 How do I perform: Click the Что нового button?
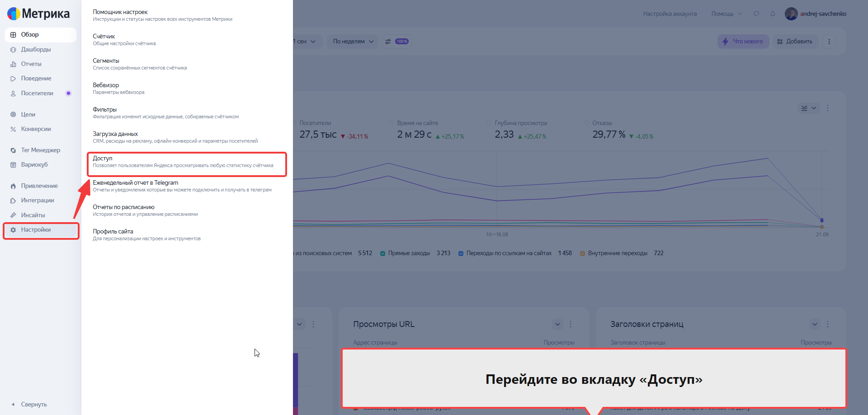743,42
